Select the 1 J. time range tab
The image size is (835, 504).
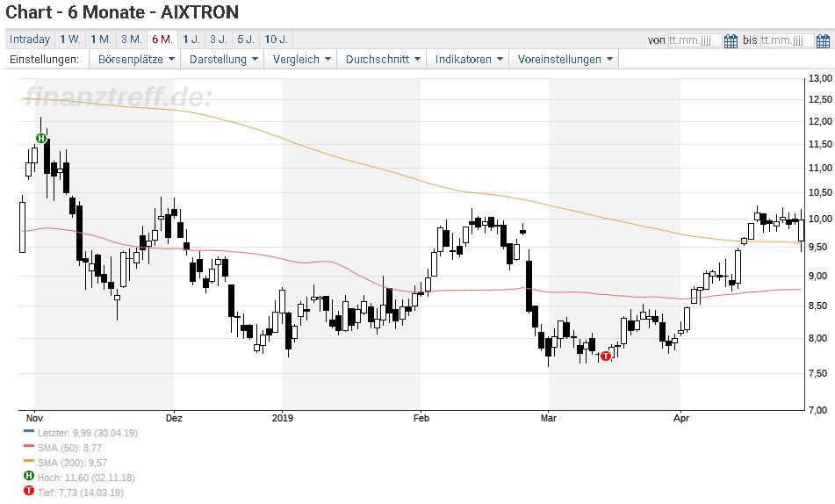[x=191, y=40]
